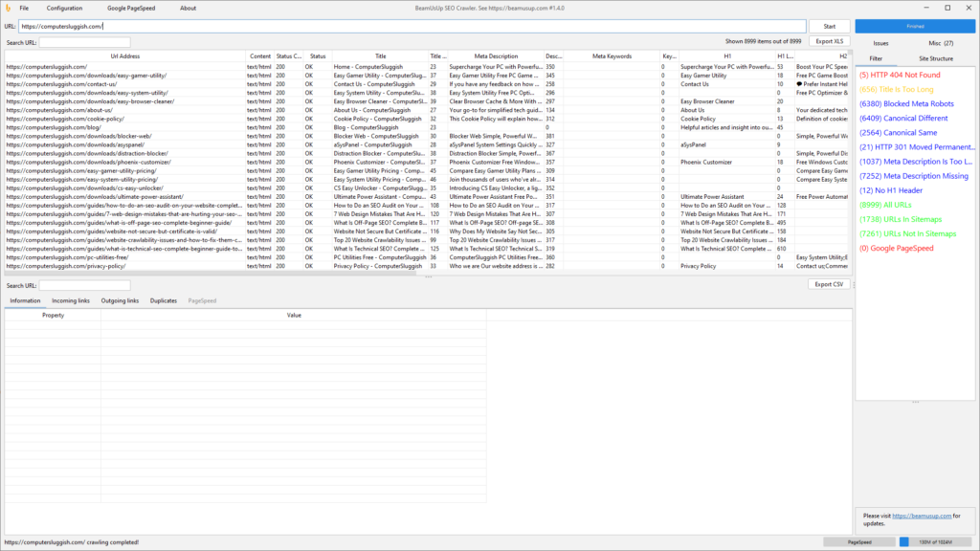Sort by Url Address column header

[x=125, y=56]
